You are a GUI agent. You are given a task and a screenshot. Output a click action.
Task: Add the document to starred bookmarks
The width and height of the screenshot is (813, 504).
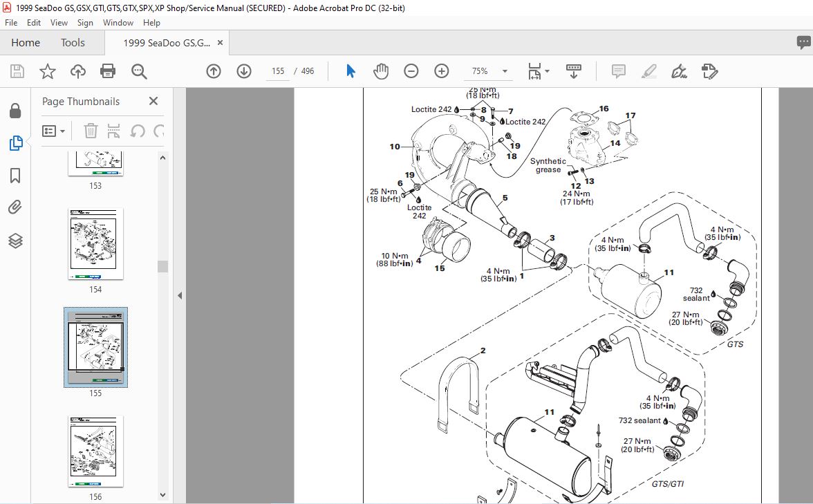(48, 71)
